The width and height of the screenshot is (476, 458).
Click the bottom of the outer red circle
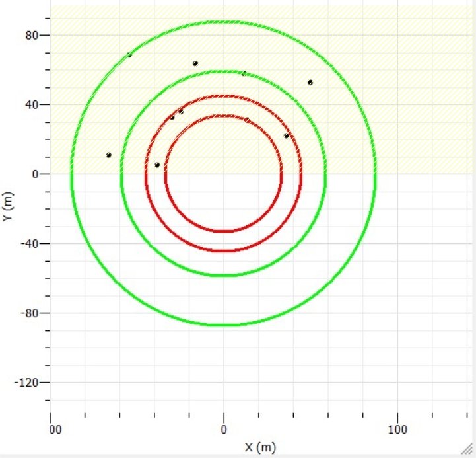[x=224, y=251]
